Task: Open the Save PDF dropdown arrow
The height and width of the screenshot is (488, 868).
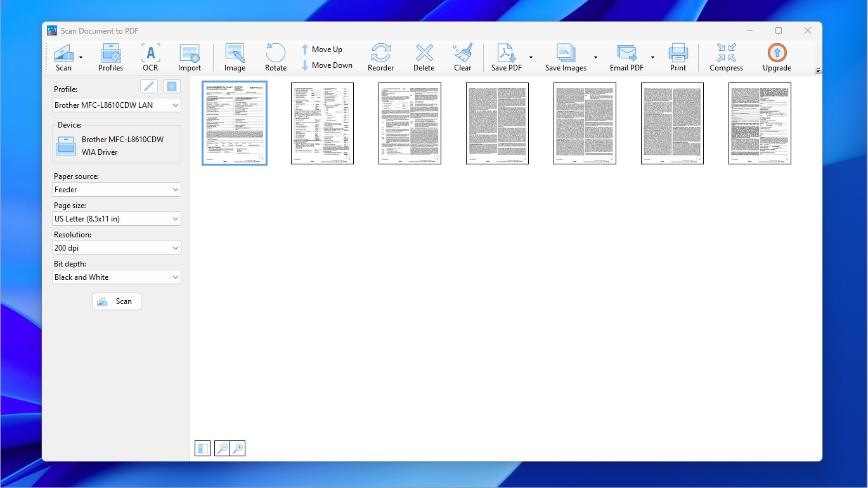Action: (531, 56)
